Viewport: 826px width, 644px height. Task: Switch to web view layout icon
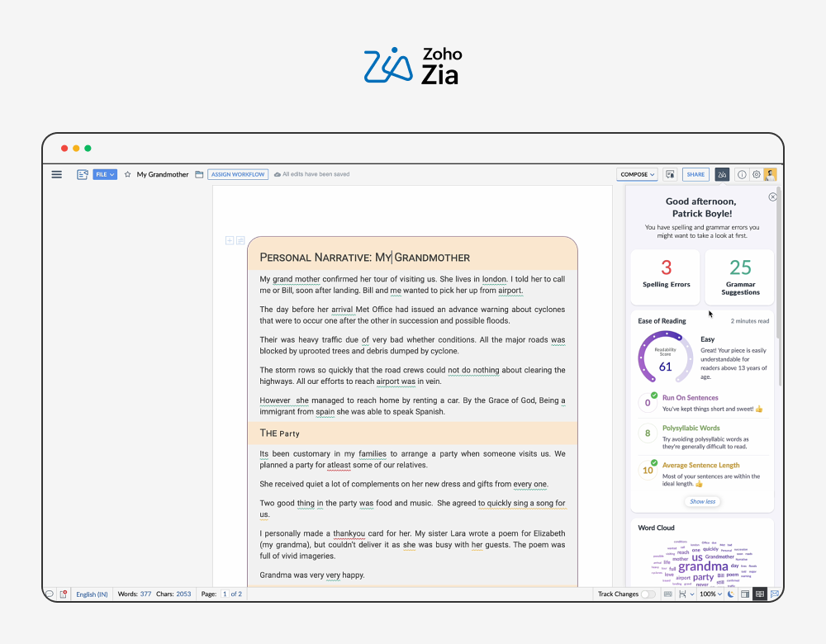tap(746, 594)
